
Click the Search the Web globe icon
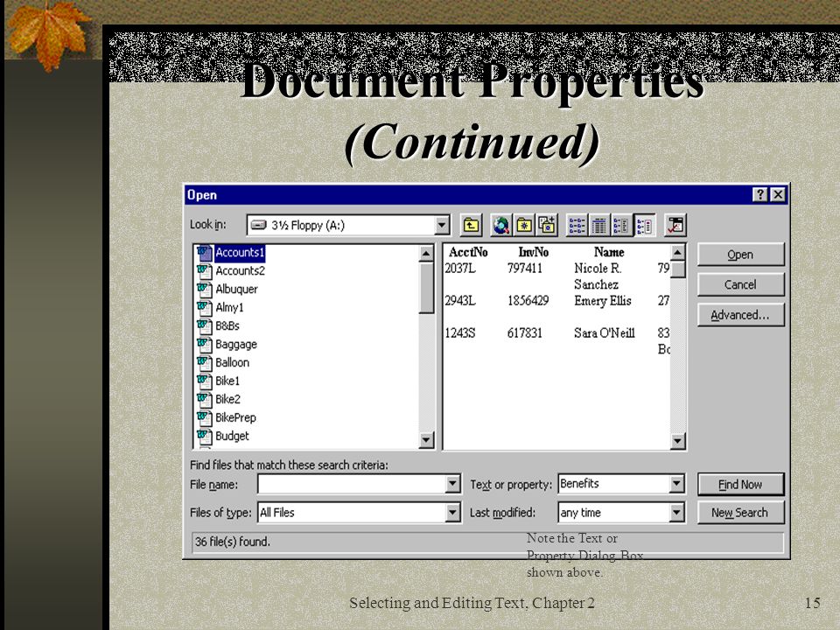coord(500,225)
